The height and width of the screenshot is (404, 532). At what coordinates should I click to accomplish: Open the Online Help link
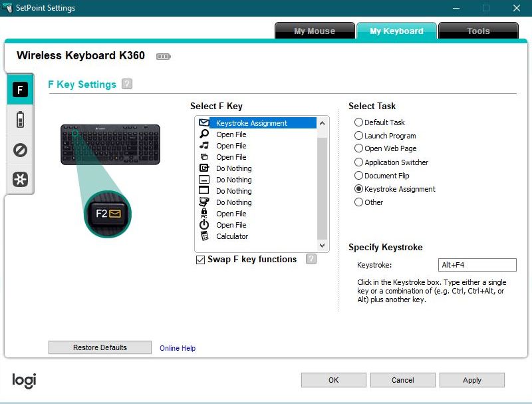coord(178,348)
